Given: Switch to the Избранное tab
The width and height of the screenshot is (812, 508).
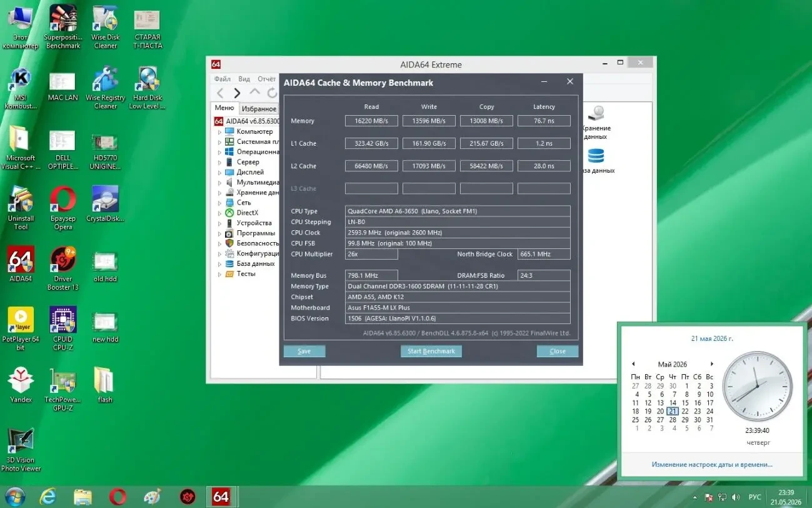Looking at the screenshot, I should click(259, 109).
